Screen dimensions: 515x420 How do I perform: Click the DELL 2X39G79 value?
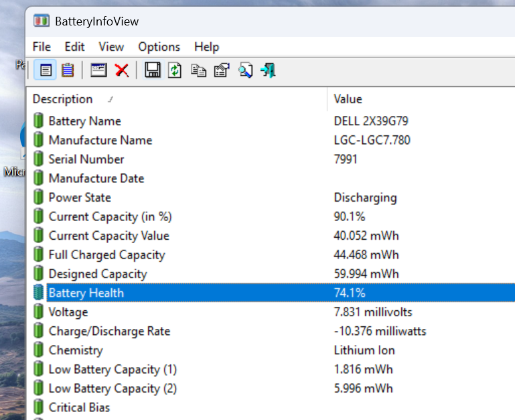coord(371,121)
